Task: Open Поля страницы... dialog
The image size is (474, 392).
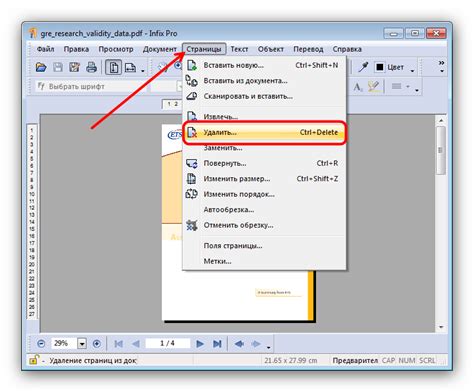Action: [x=264, y=246]
